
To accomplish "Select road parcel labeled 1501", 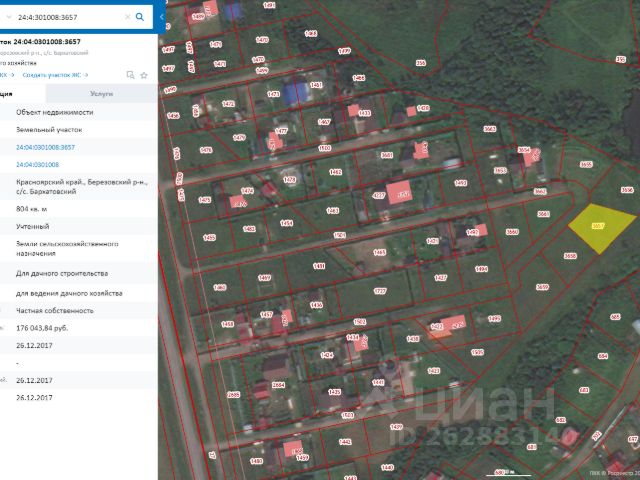I will [339, 236].
